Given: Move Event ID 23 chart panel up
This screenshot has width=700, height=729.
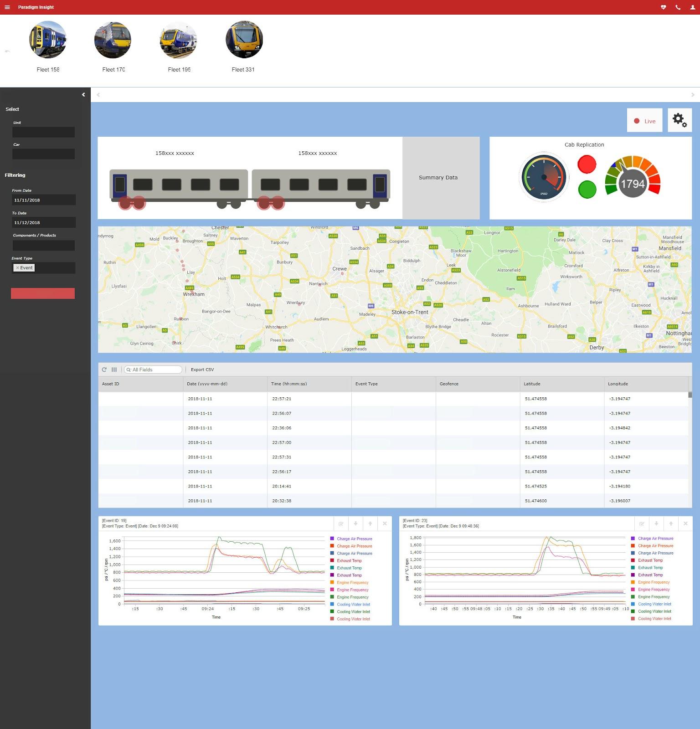Looking at the screenshot, I should 671,524.
